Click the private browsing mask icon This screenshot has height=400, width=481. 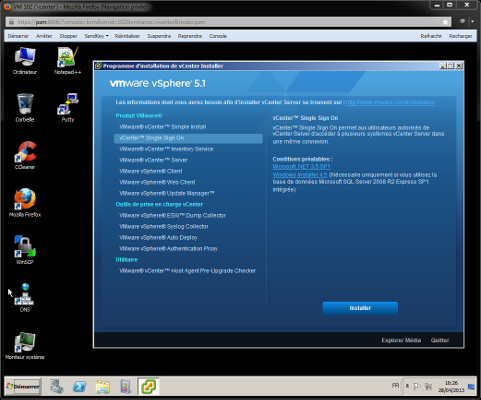[x=462, y=21]
